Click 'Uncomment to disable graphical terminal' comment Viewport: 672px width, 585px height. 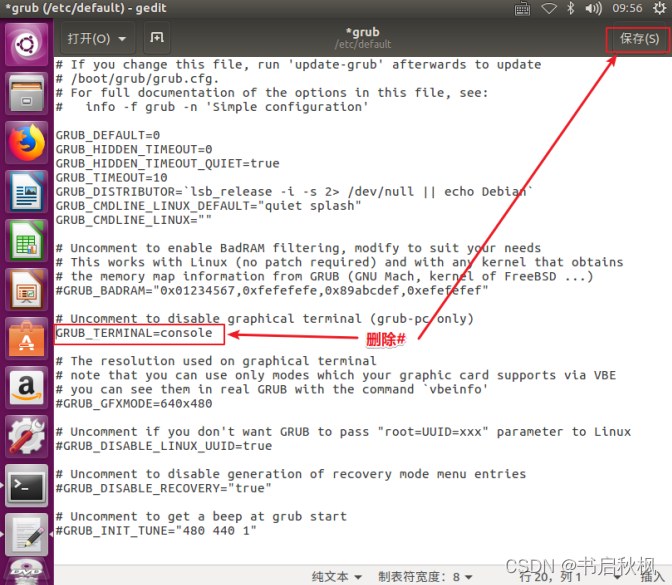point(265,319)
